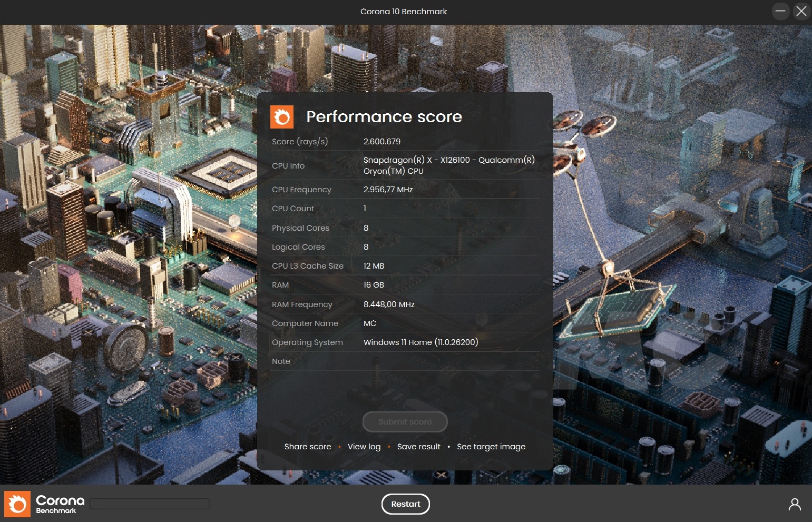The image size is (812, 522).
Task: Click the Score (rays/s) label
Action: [300, 142]
